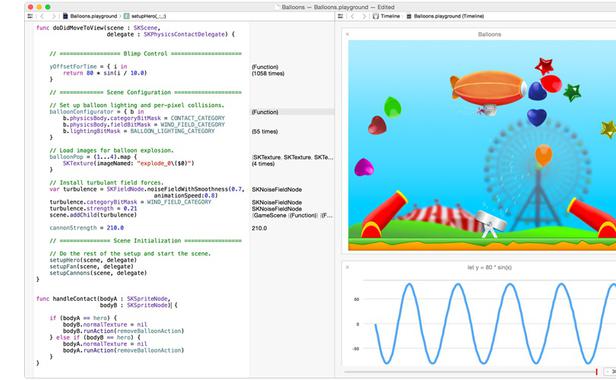
Task: Click the timeline scrubber track
Action: coord(469,371)
